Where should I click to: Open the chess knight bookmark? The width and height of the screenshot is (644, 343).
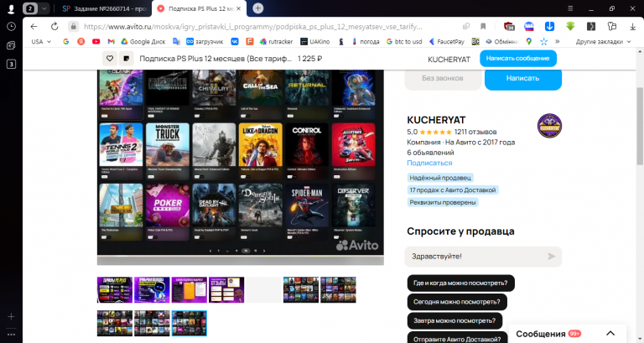(341, 41)
